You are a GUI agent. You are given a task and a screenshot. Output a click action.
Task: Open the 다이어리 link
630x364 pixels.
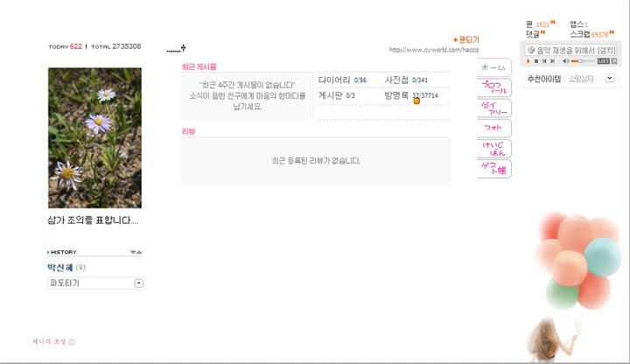click(334, 80)
